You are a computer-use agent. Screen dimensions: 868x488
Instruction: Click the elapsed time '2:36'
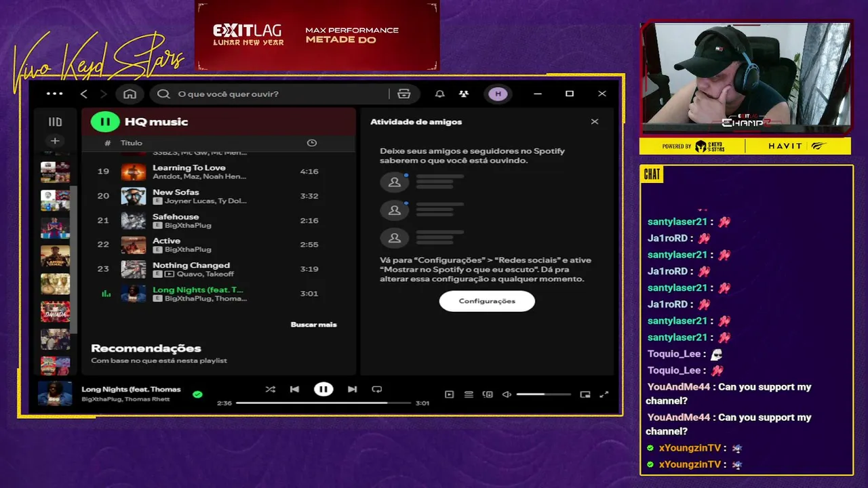pyautogui.click(x=224, y=403)
